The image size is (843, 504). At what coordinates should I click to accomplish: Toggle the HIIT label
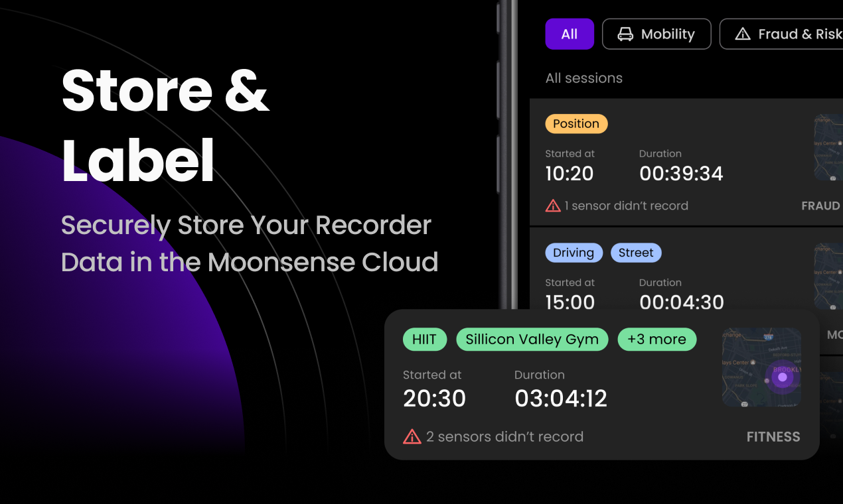[425, 339]
